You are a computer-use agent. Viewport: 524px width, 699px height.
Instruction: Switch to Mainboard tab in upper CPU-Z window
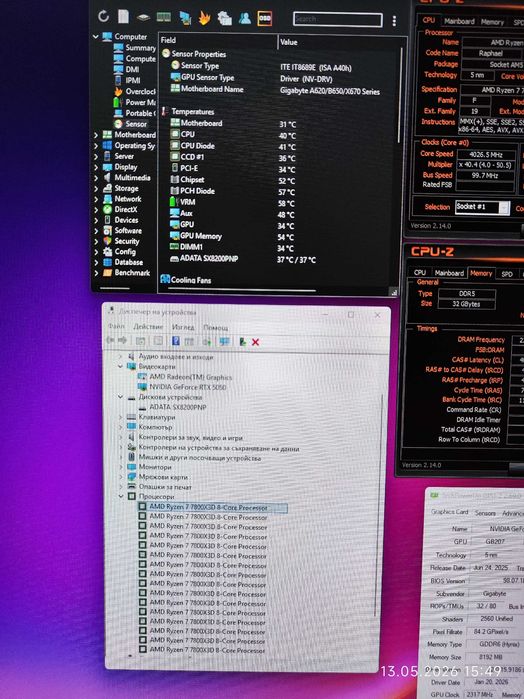point(459,21)
